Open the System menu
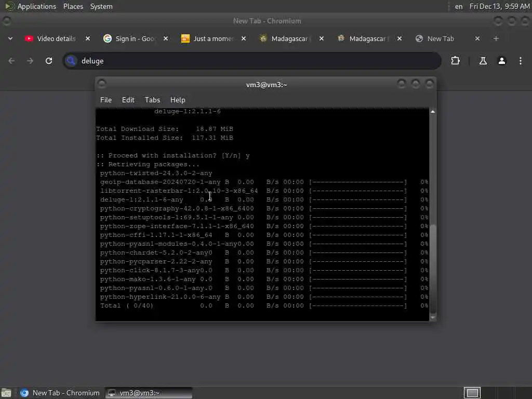Screen dimensions: 532x399 101,6
